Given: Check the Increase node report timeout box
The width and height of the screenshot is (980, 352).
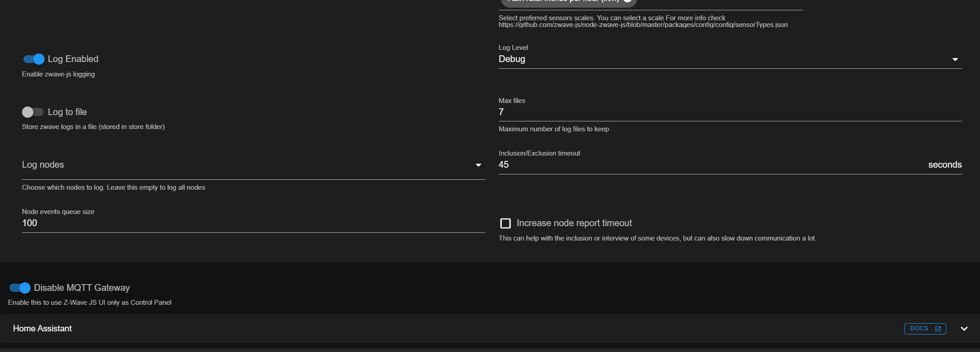Looking at the screenshot, I should (x=506, y=223).
